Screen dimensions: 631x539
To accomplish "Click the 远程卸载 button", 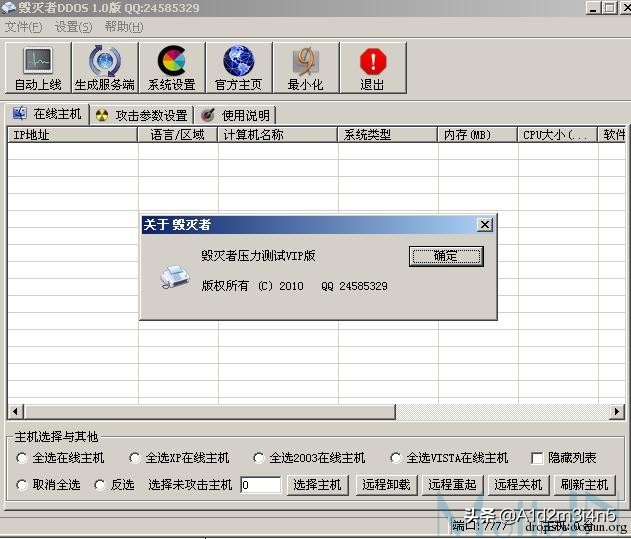I will pos(386,485).
